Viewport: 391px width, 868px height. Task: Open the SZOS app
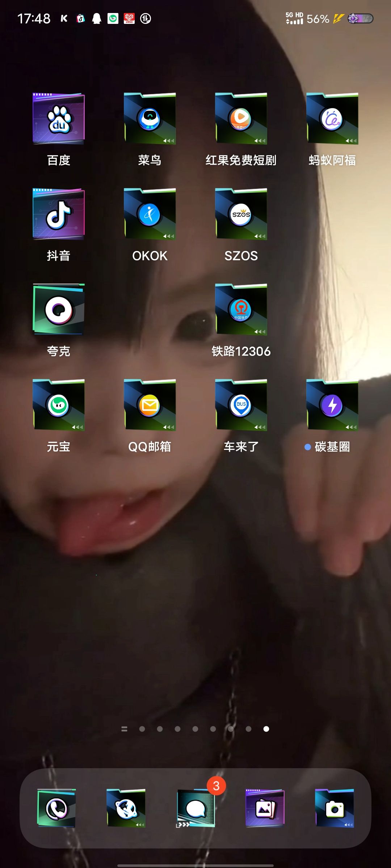click(241, 214)
